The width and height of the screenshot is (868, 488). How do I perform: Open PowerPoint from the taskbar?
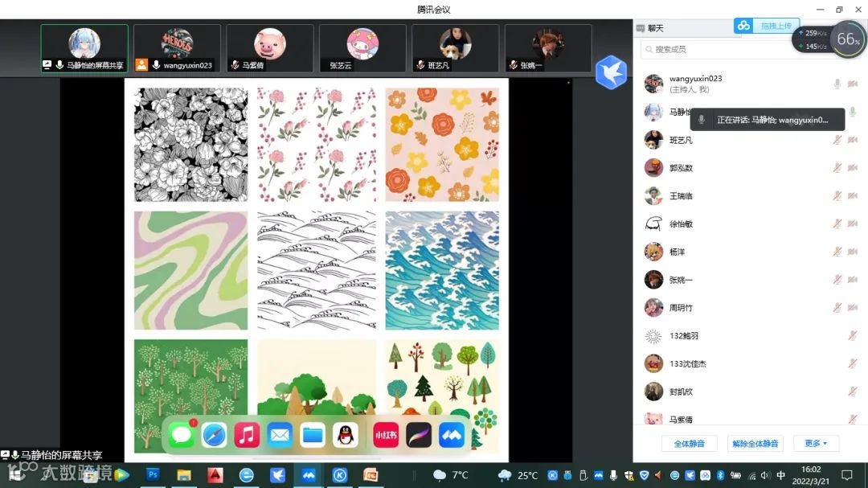point(371,474)
